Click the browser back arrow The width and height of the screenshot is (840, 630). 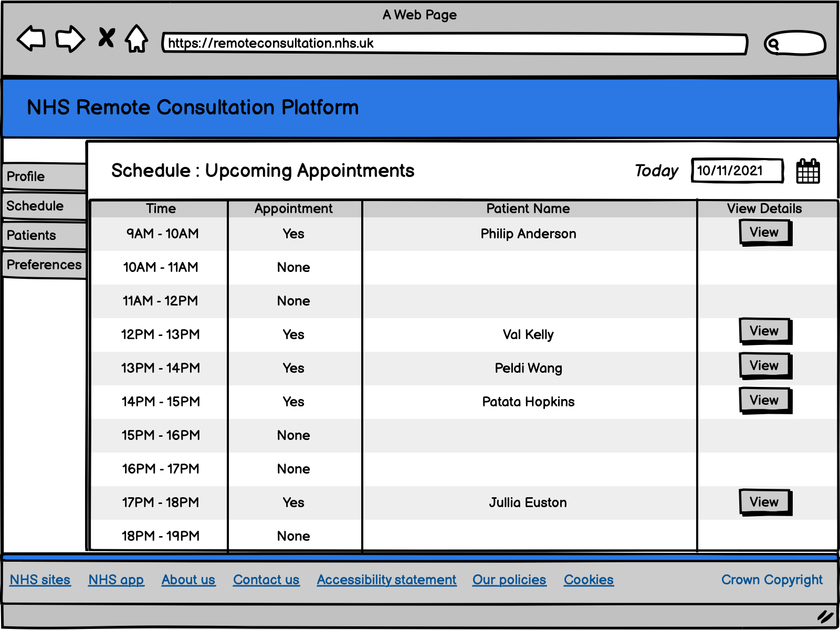31,38
